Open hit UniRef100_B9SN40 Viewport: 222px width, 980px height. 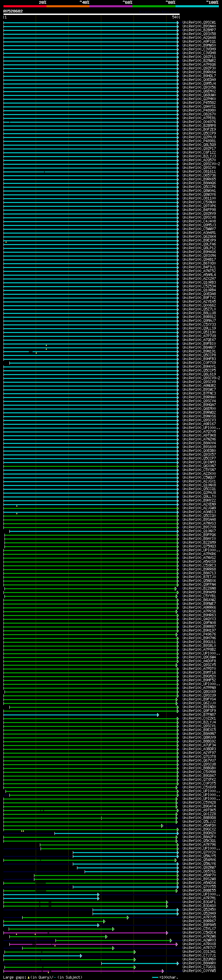coord(199,26)
